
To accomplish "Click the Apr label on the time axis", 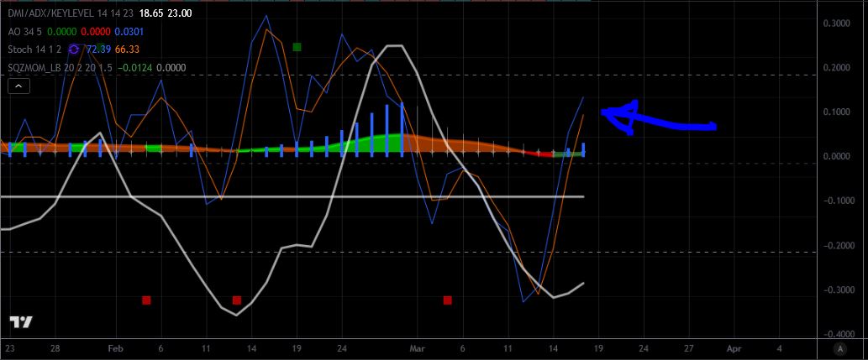I will point(734,349).
